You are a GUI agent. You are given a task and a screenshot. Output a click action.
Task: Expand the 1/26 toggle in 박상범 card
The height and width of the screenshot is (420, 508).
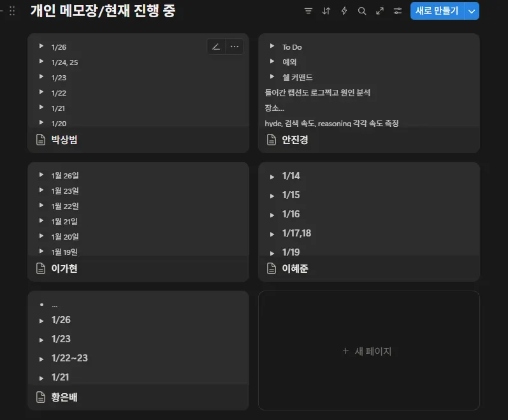point(41,46)
